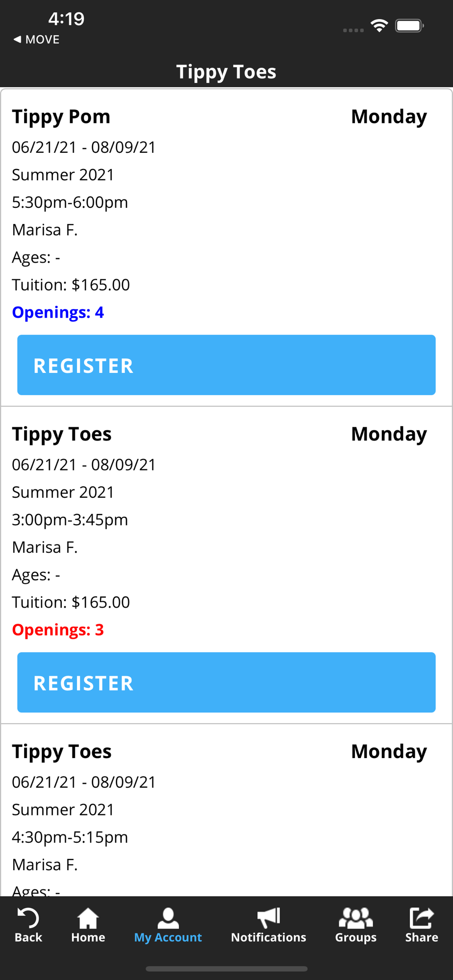Tap Tippy Toes 3:00pm-3:45pm time text

tap(70, 519)
